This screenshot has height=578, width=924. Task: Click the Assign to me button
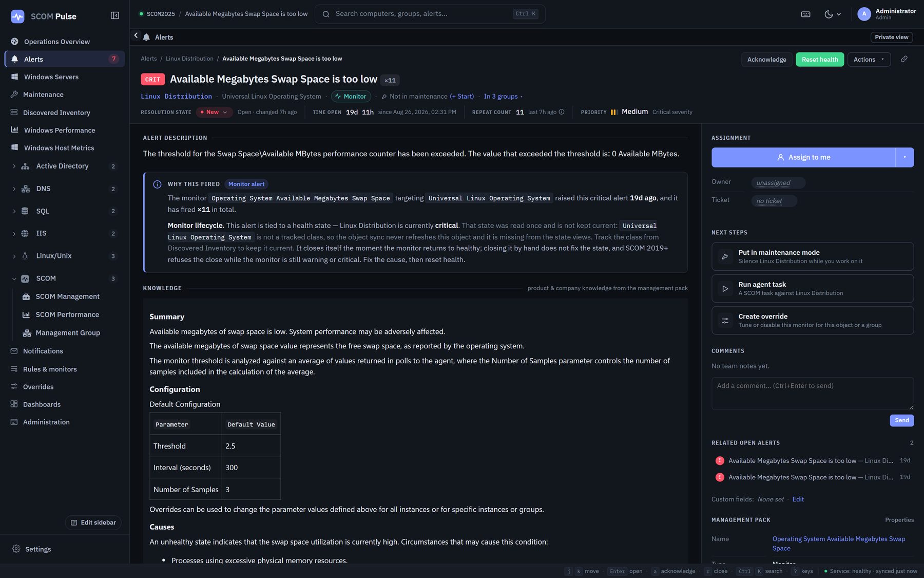(803, 157)
